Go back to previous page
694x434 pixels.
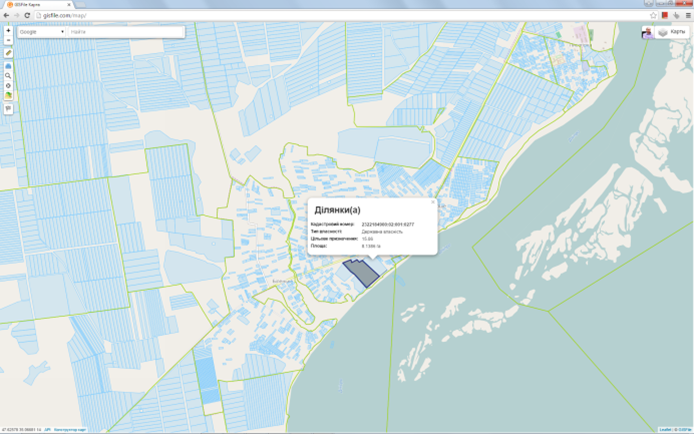[x=7, y=16]
